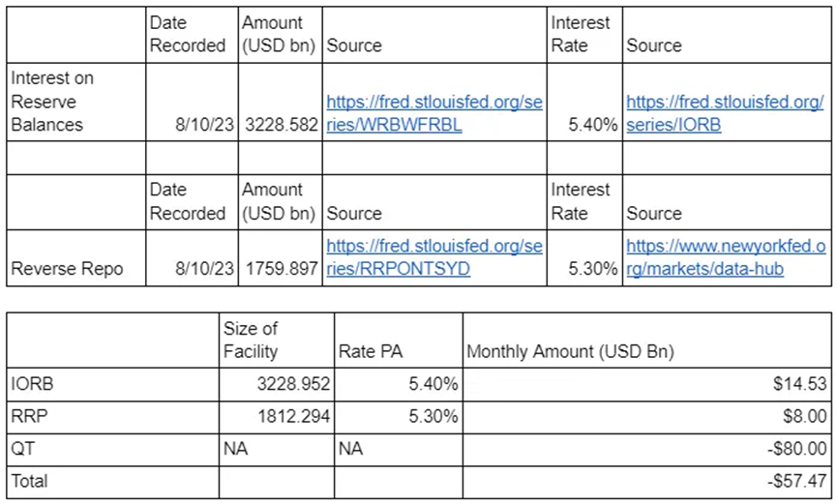Open the RRPONTSYD FRED series link
Image resolution: width=837 pixels, height=504 pixels.
pos(433,256)
